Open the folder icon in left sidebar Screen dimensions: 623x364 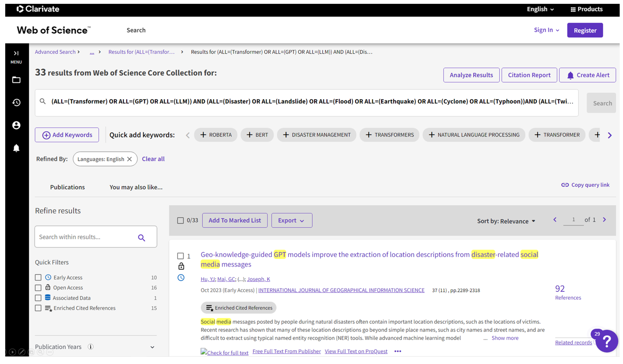point(16,80)
